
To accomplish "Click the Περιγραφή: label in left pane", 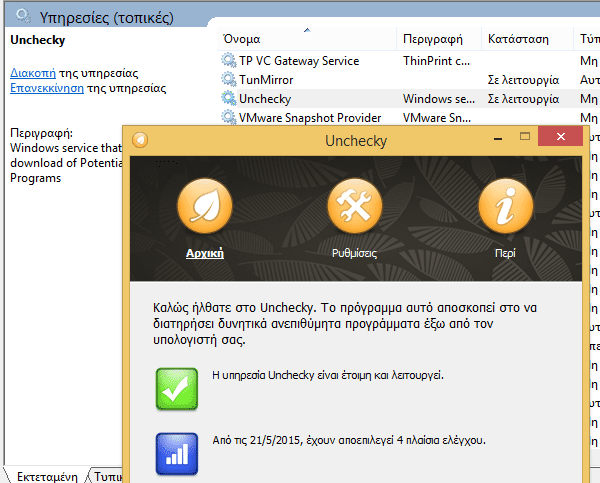I will 41,133.
